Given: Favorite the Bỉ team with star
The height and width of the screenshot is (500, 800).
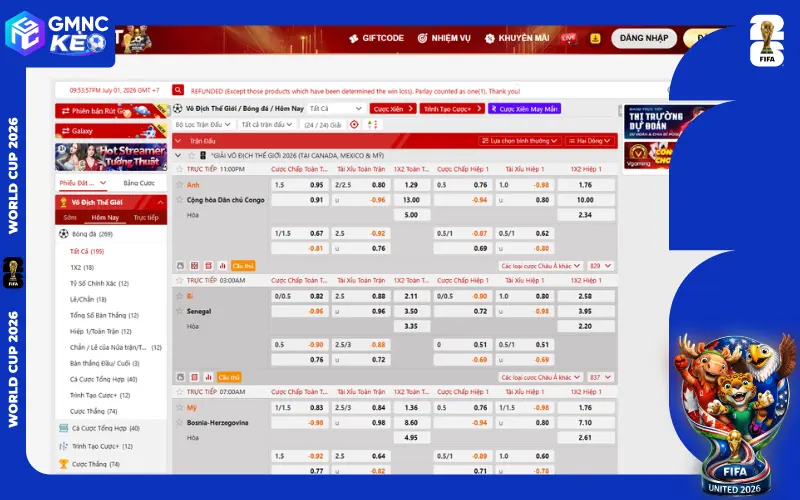Looking at the screenshot, I should (180, 296).
